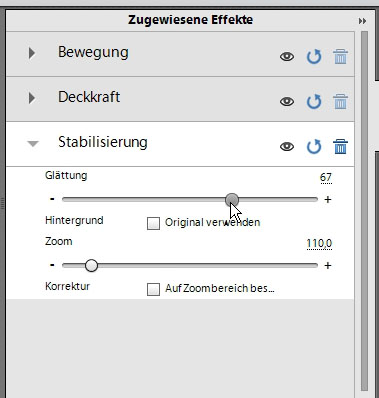Toggle Stabilisierung effect eye icon

(287, 146)
